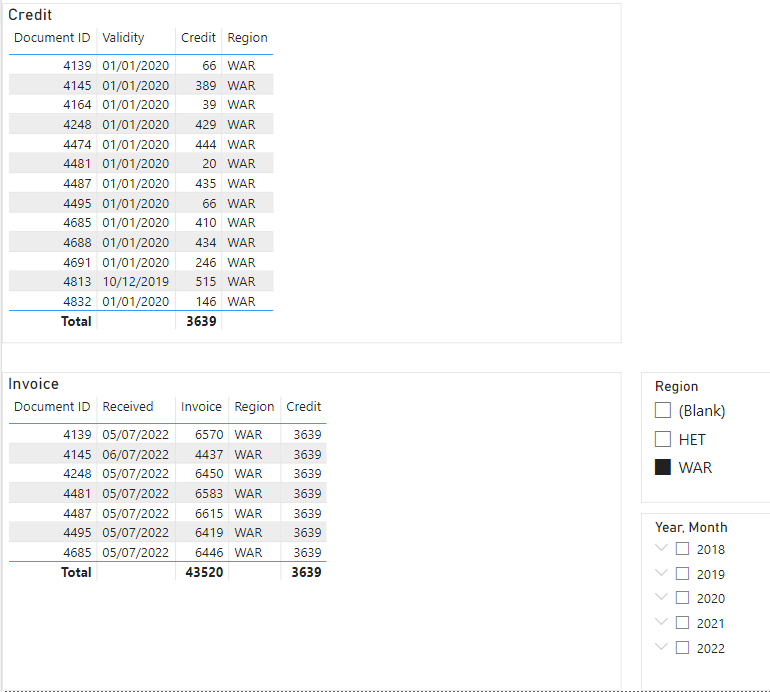Image resolution: width=770 pixels, height=692 pixels.
Task: Tick the 2021 year checkbox
Action: coord(682,623)
